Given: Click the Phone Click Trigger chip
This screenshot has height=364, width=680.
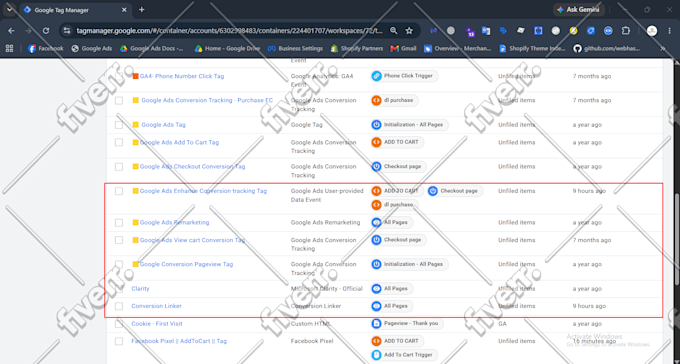Looking at the screenshot, I should (x=404, y=76).
